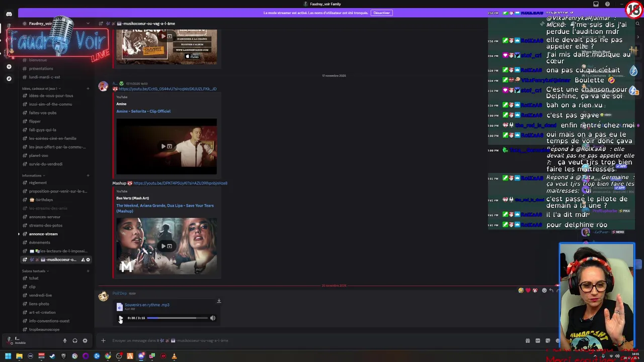644x362 pixels.
Task: Seek within the audio progress bar
Action: click(x=178, y=318)
